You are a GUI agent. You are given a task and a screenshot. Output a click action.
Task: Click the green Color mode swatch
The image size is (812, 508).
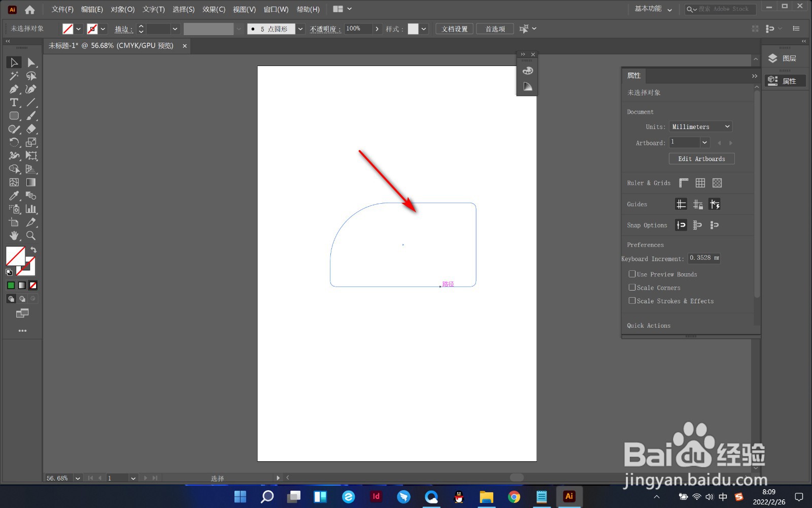point(11,285)
